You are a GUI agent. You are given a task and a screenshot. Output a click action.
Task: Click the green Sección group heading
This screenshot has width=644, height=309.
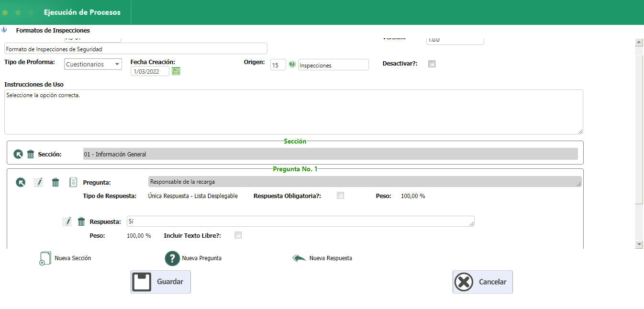click(295, 142)
